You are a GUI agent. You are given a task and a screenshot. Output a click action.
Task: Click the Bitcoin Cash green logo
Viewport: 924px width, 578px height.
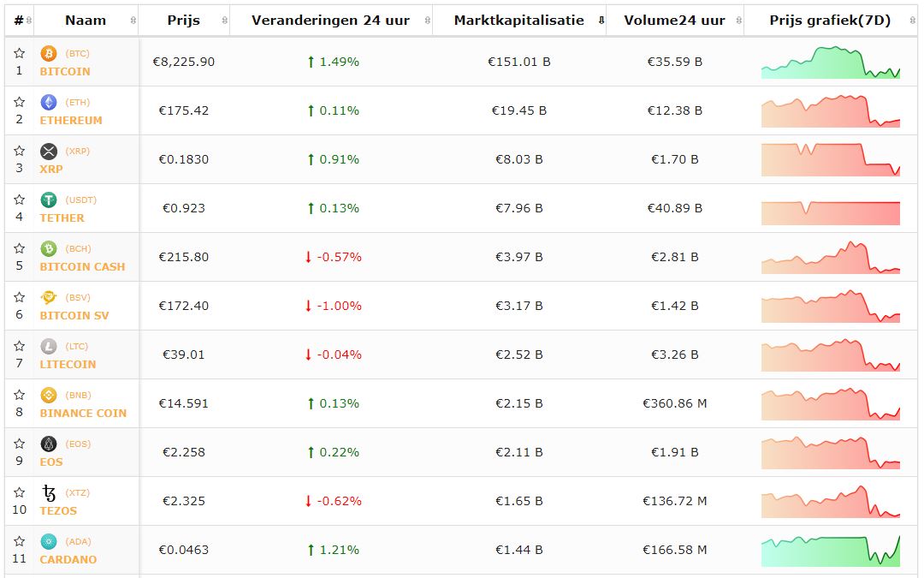click(x=49, y=248)
